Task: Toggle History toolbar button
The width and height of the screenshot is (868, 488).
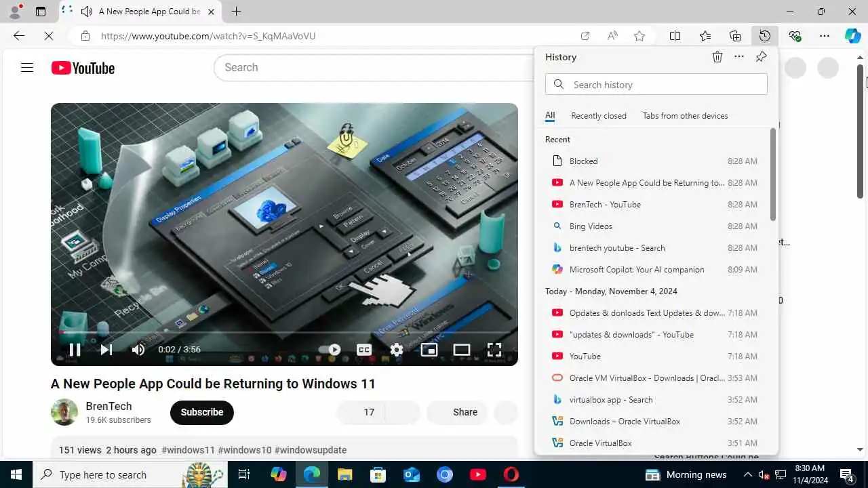Action: pyautogui.click(x=765, y=36)
